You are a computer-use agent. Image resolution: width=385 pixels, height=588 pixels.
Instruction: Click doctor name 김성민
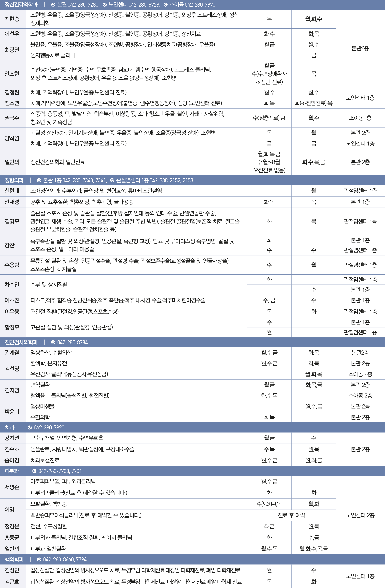click(x=12, y=570)
